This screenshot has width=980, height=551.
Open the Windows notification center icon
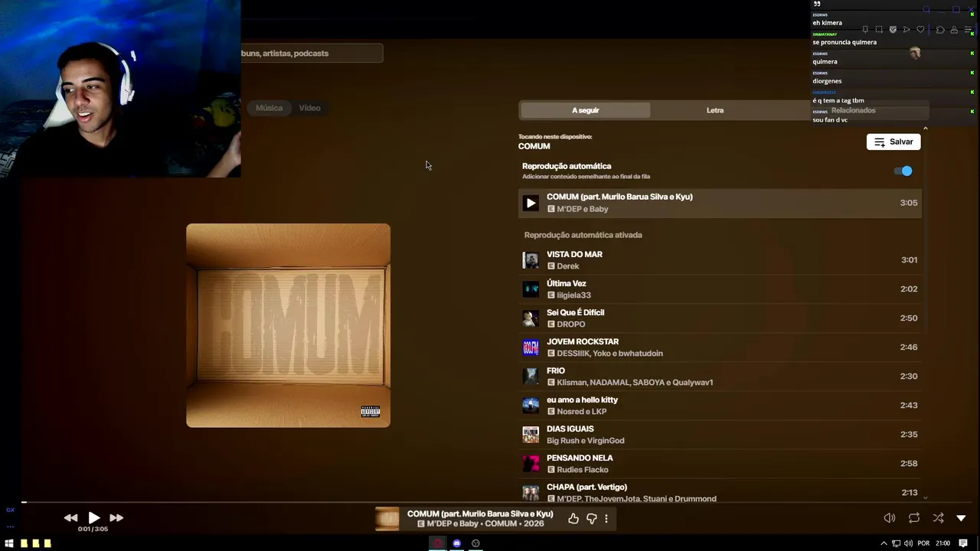point(963,543)
